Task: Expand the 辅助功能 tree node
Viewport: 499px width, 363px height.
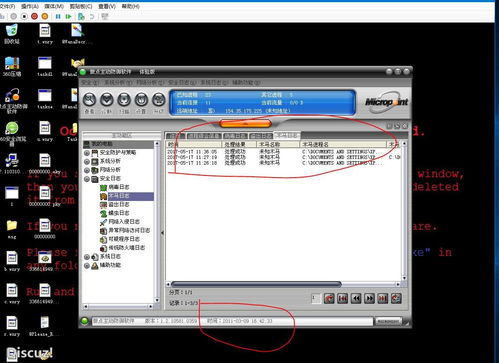Action: pos(87,266)
